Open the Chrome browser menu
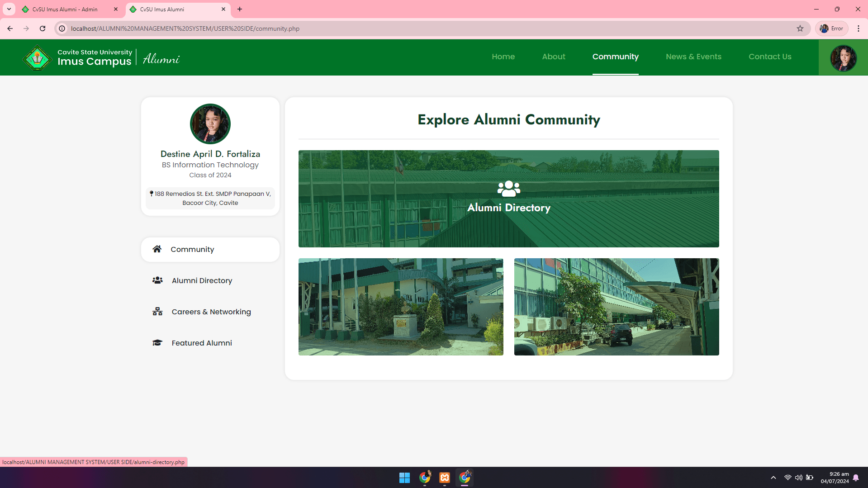This screenshot has width=868, height=488. pos(859,28)
